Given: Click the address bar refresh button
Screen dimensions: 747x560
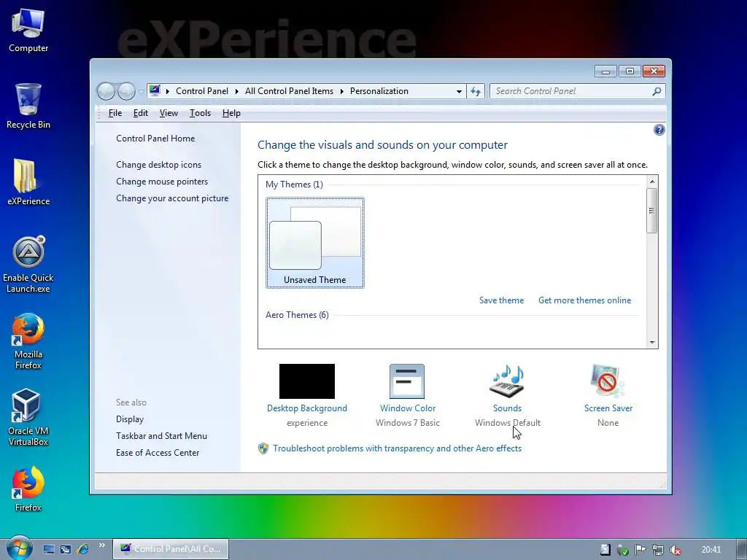Looking at the screenshot, I should tap(476, 91).
